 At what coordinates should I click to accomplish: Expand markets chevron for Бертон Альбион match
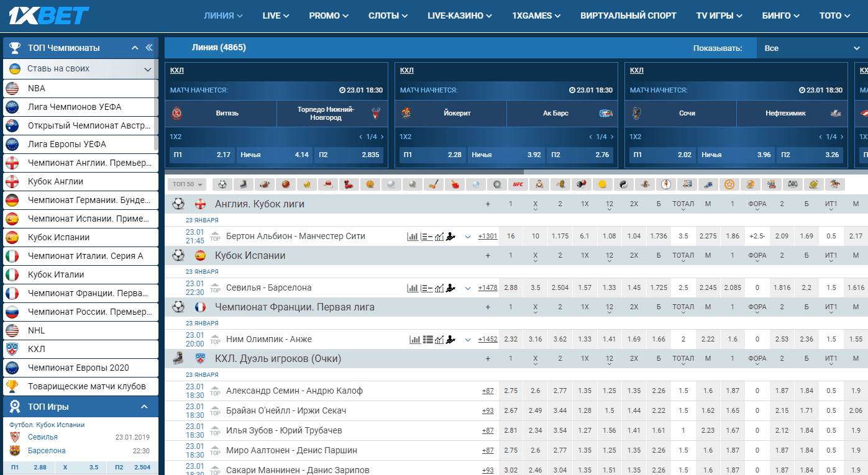468,237
